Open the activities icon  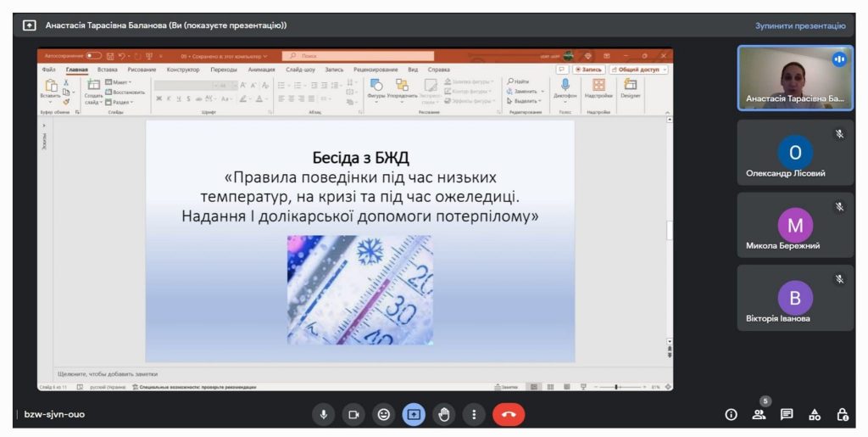[815, 414]
